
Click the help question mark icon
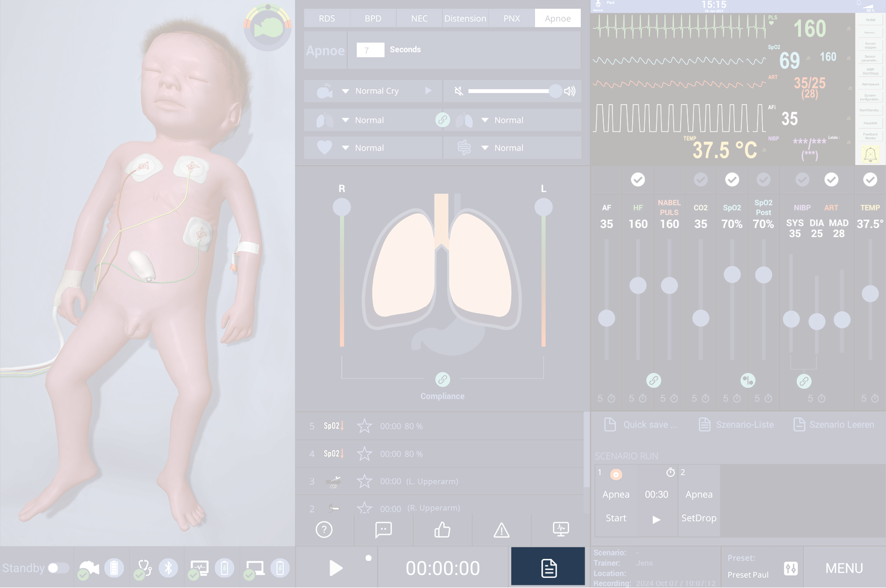point(324,530)
